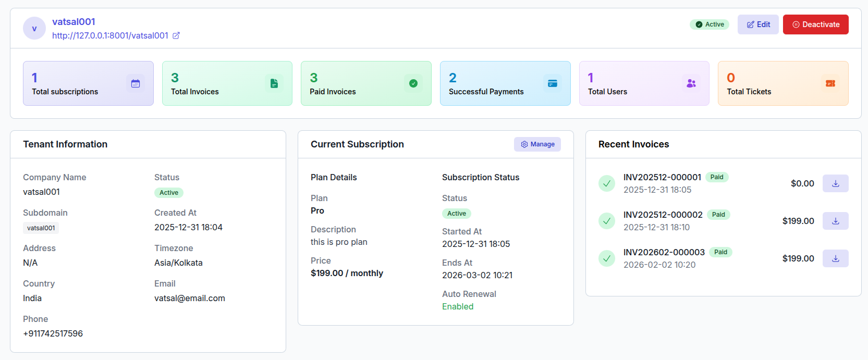Download invoice INV202512-000001
Screen dimensions: 868x360
point(835,183)
